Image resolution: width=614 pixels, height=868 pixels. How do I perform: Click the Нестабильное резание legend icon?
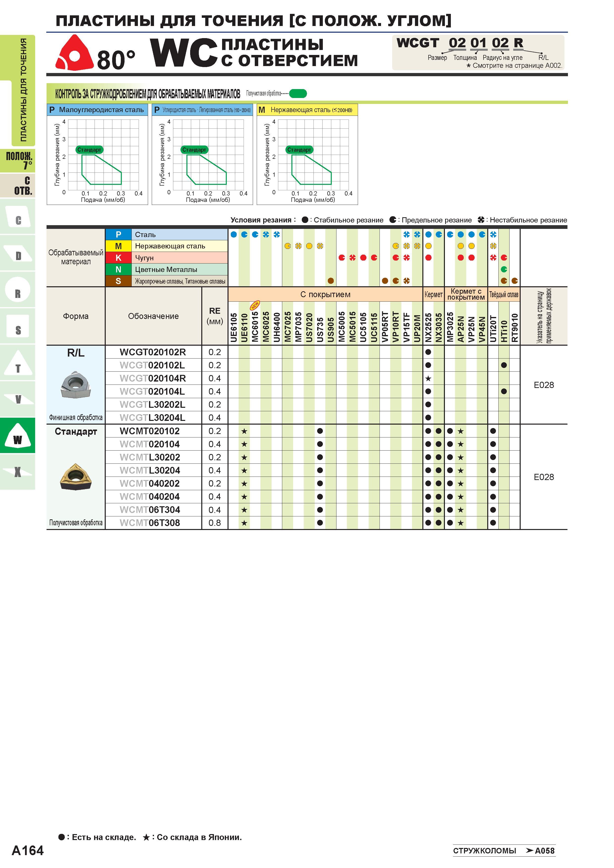(481, 220)
